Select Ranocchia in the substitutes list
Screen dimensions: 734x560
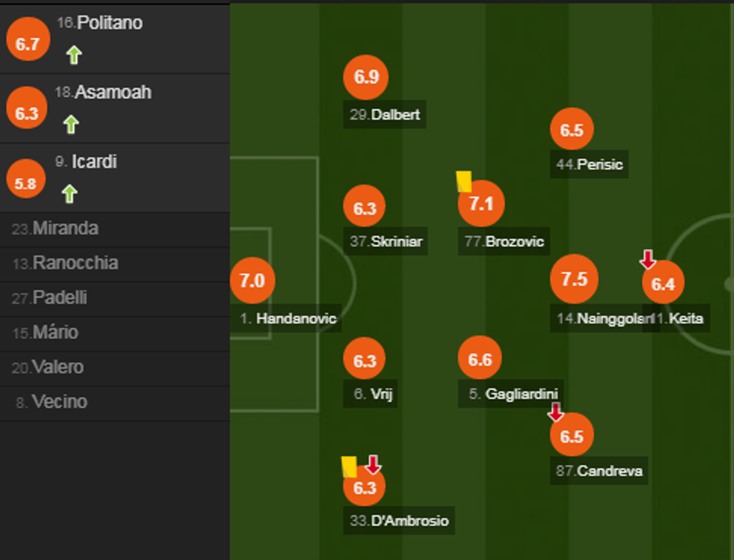[75, 263]
